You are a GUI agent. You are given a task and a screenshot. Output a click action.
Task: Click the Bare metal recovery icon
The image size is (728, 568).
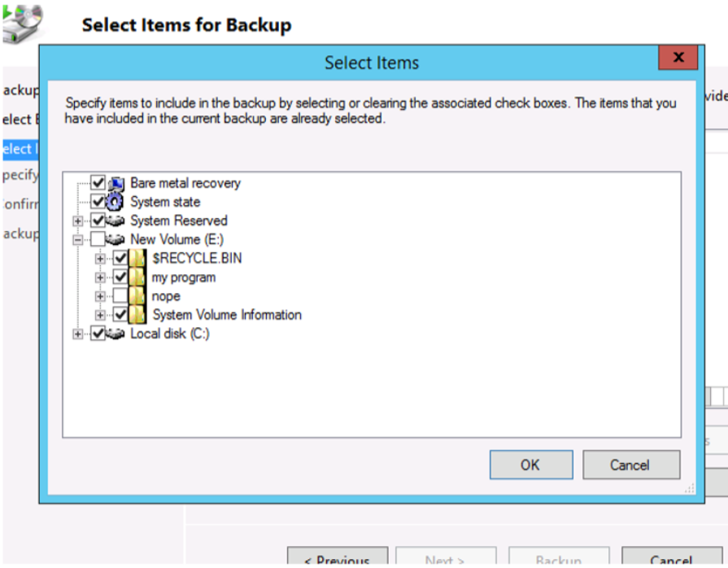(x=116, y=183)
